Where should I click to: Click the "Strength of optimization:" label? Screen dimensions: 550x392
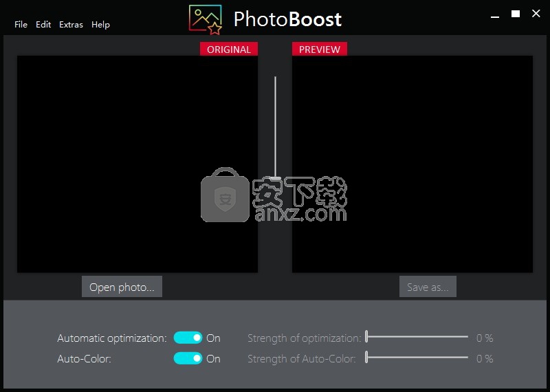pos(304,338)
